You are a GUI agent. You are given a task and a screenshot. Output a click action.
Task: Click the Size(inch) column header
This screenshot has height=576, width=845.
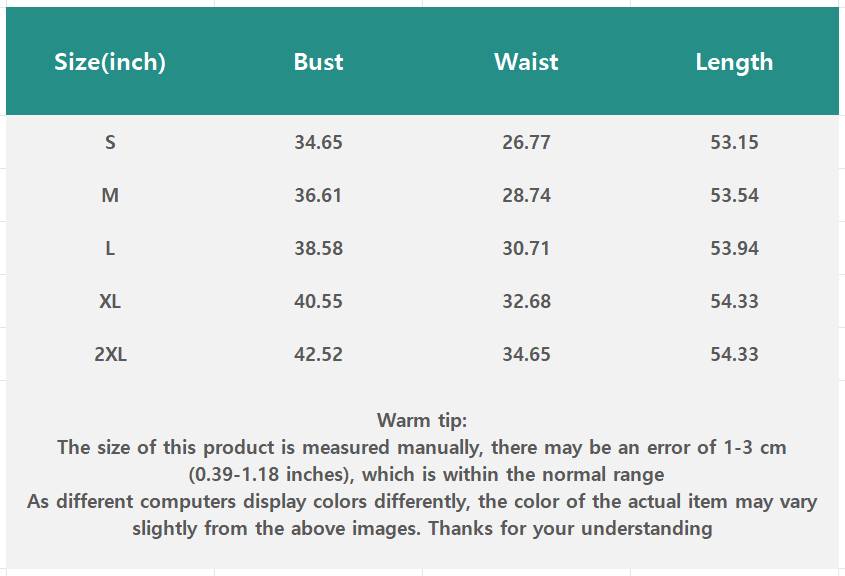click(x=110, y=62)
